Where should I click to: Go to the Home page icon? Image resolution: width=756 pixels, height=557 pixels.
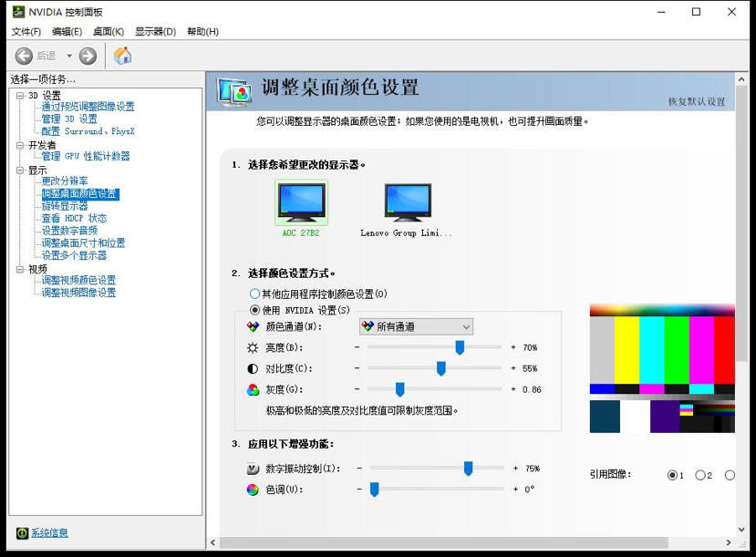click(122, 56)
